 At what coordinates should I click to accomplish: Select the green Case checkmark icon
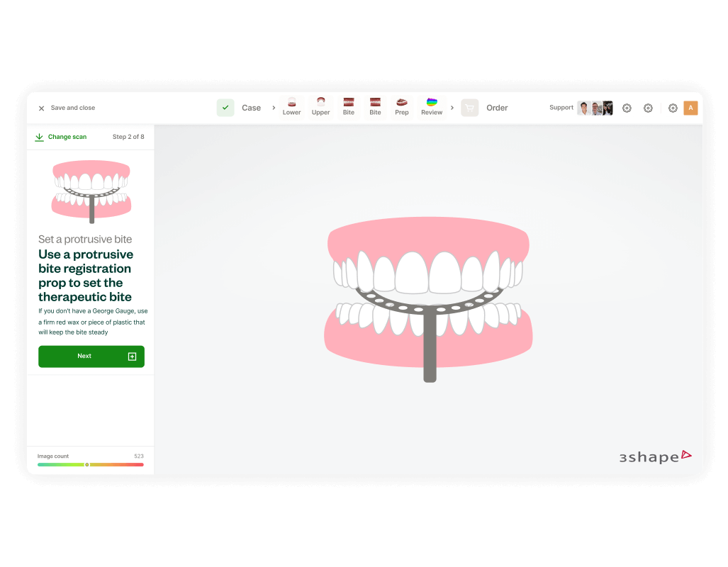225,108
